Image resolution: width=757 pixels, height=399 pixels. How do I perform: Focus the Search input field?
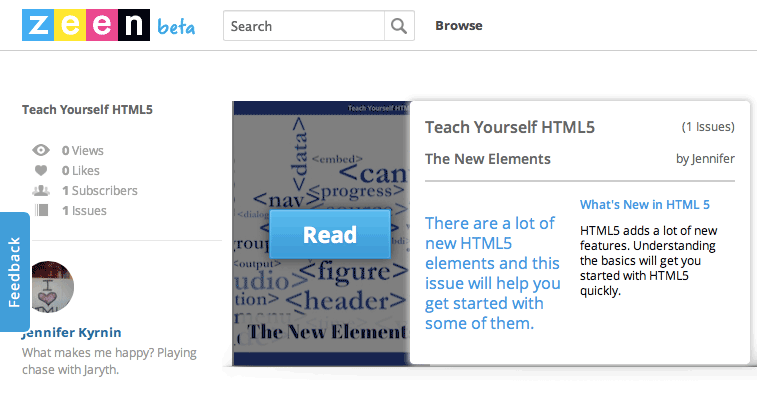point(304,26)
